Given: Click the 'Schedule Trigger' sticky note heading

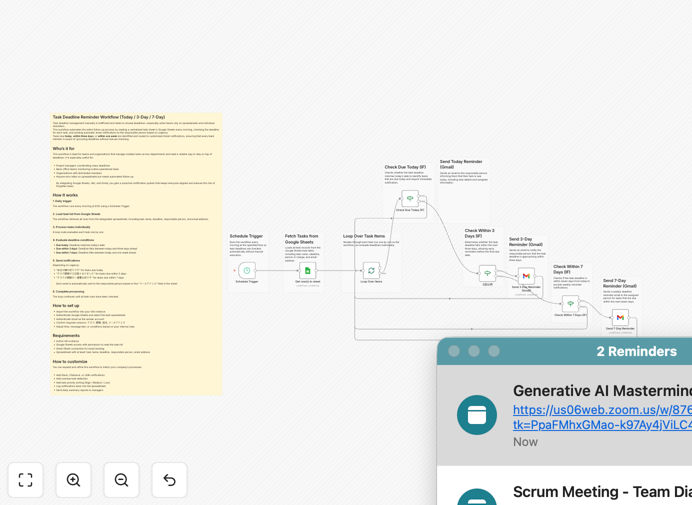Looking at the screenshot, I should [246, 236].
